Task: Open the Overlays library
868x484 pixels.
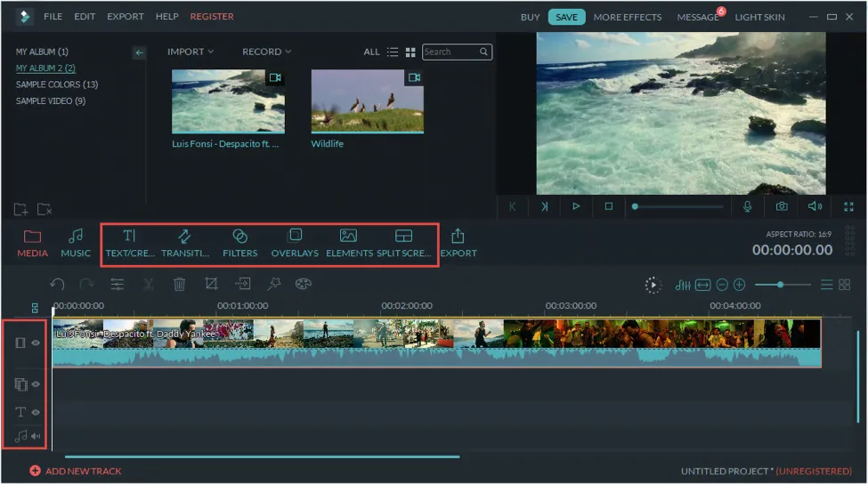Action: point(295,242)
